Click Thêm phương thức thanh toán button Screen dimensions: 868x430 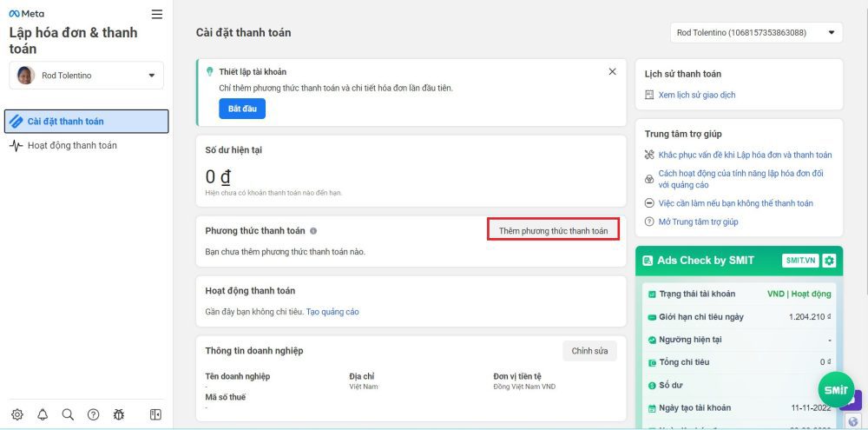(553, 231)
